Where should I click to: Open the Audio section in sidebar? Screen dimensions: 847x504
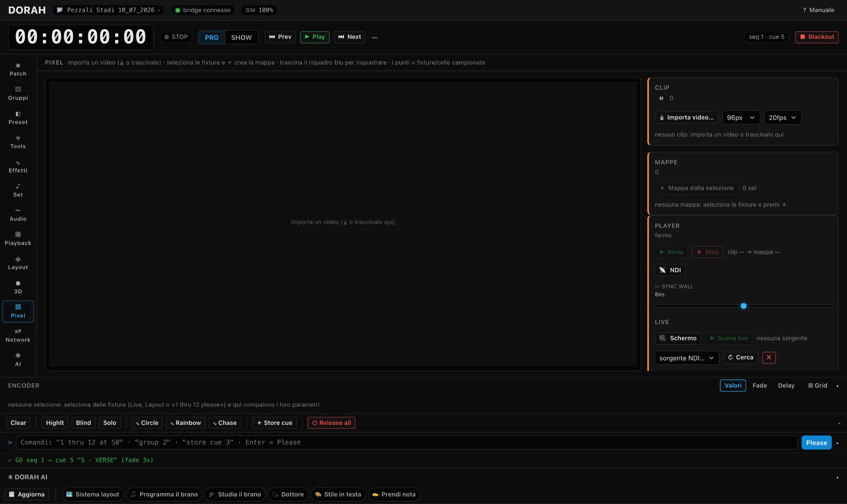click(18, 215)
